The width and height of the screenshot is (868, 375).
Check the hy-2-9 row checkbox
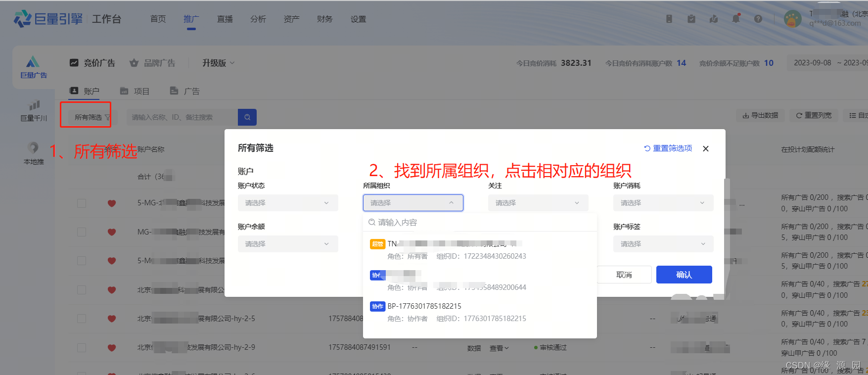(x=82, y=347)
